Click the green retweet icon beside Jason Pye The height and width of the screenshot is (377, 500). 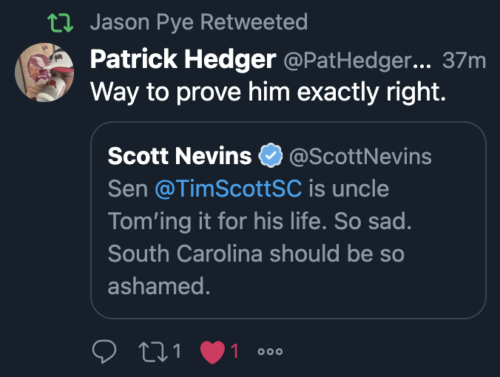60,23
